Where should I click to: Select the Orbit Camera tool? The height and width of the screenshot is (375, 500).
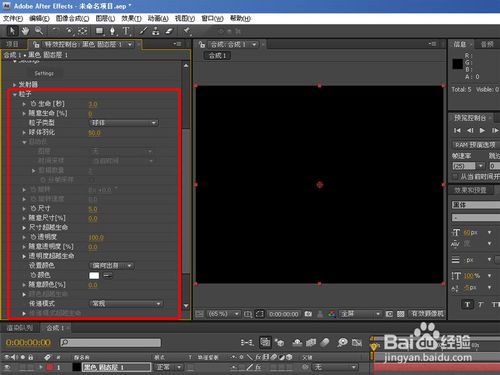pos(69,31)
